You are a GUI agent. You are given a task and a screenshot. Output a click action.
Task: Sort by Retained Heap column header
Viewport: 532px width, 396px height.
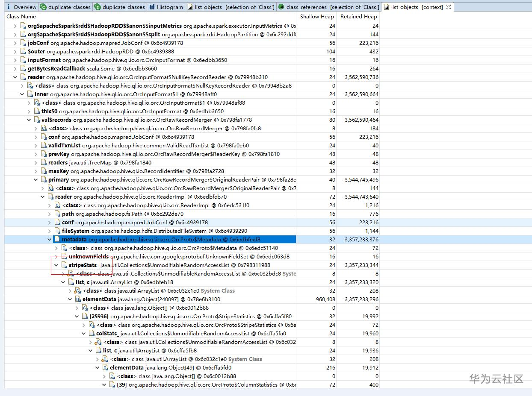click(x=358, y=16)
